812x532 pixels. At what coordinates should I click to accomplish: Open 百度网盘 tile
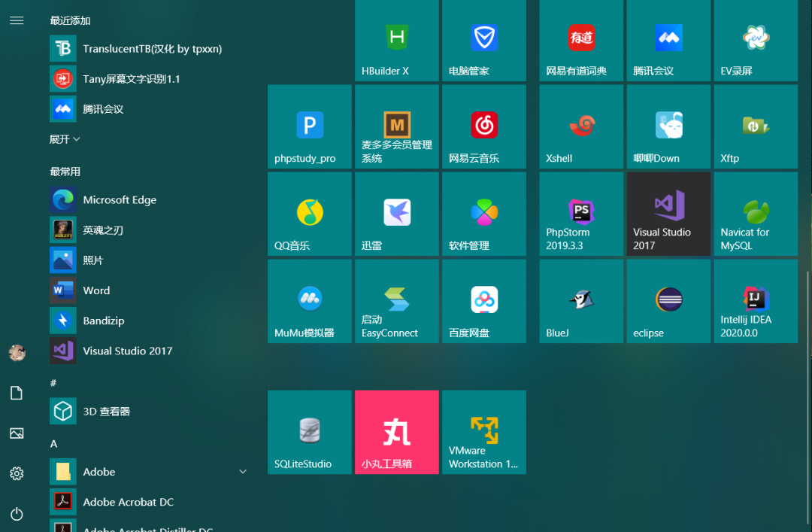483,301
